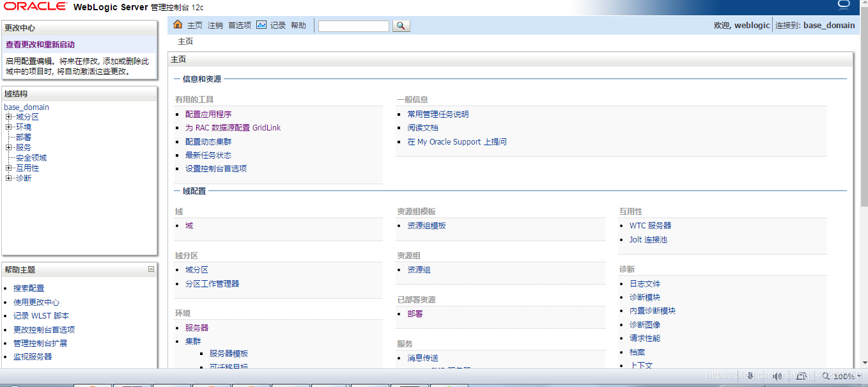Click the home icon in the toolbar

178,25
